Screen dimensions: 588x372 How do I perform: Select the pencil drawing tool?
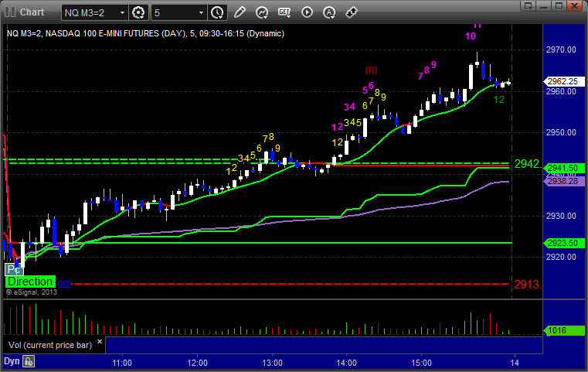tap(240, 12)
